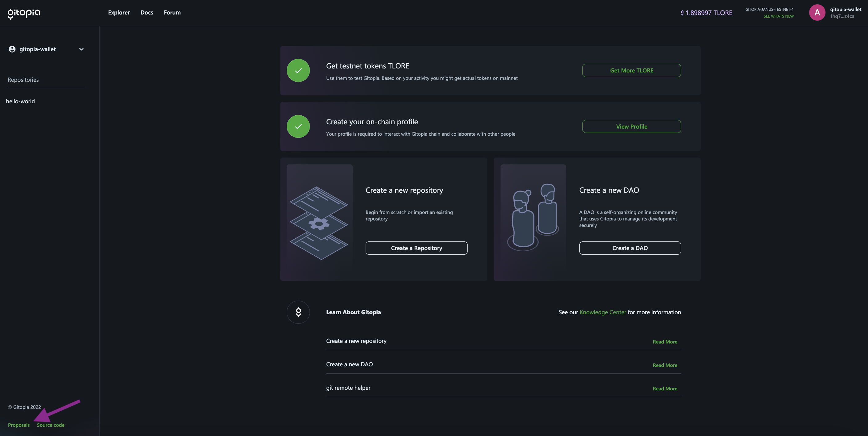
Task: Click the wallet address 1hq7...z4ca
Action: click(842, 16)
